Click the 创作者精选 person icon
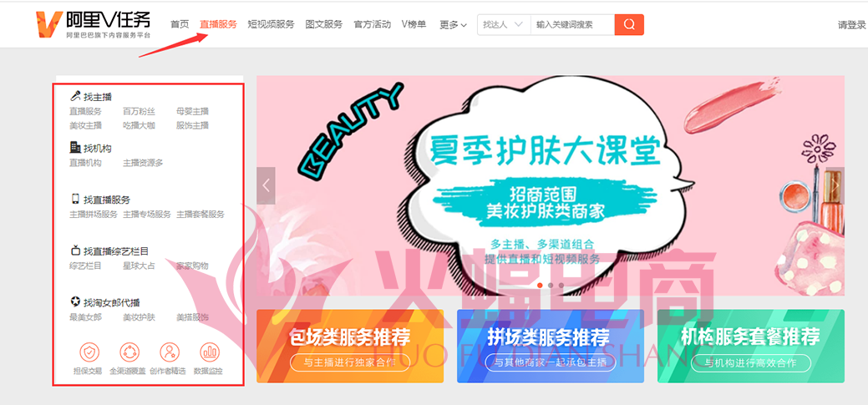Screen dimensions: 868x405 170,352
